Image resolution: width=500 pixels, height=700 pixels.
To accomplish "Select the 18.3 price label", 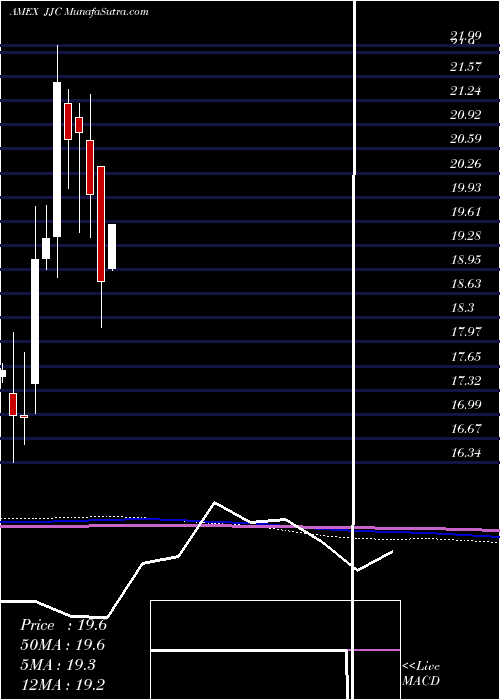I will 462,308.
